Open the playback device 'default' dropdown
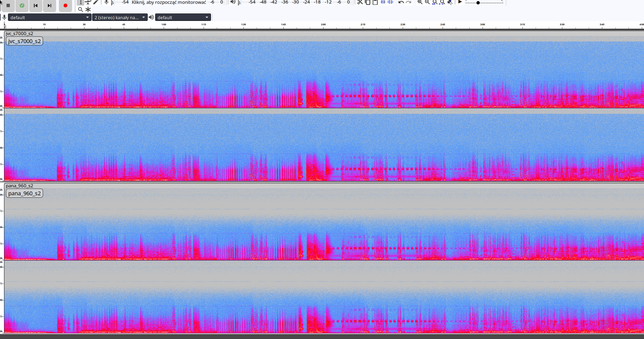Screen dimensions: 644x339 183,17
